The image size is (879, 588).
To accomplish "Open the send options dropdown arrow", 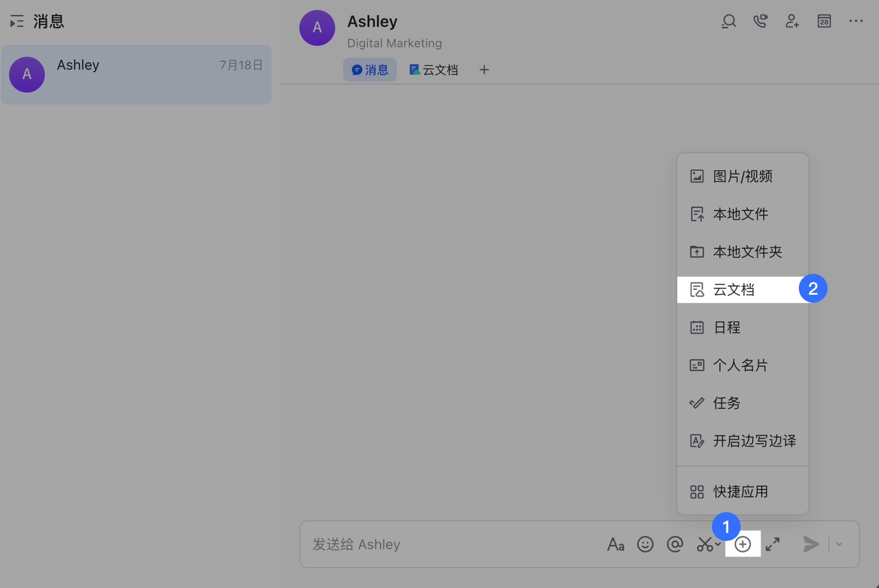I will (x=839, y=544).
